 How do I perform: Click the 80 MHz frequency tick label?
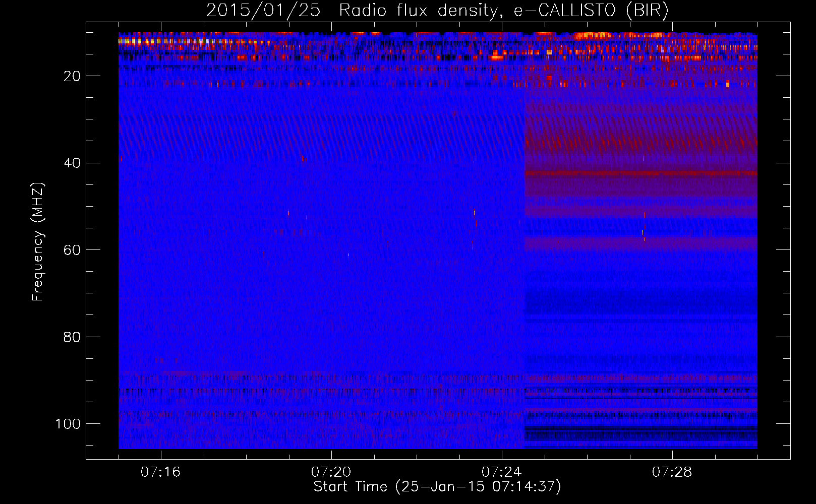[72, 337]
